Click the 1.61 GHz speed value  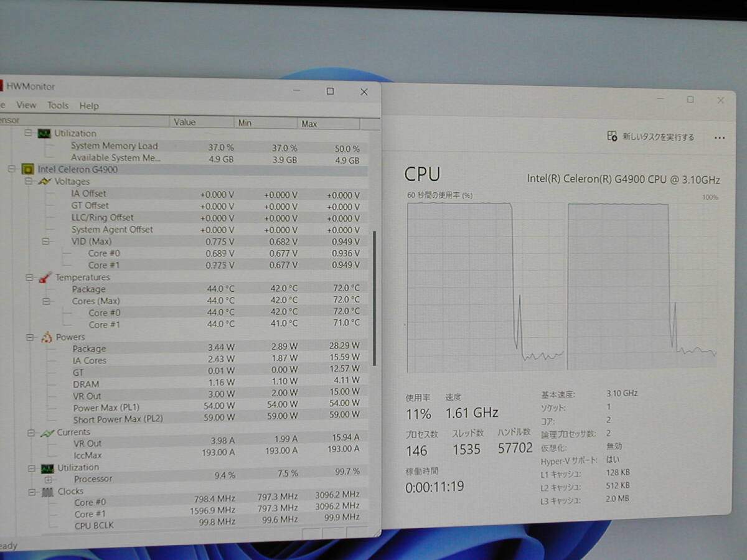click(x=471, y=413)
